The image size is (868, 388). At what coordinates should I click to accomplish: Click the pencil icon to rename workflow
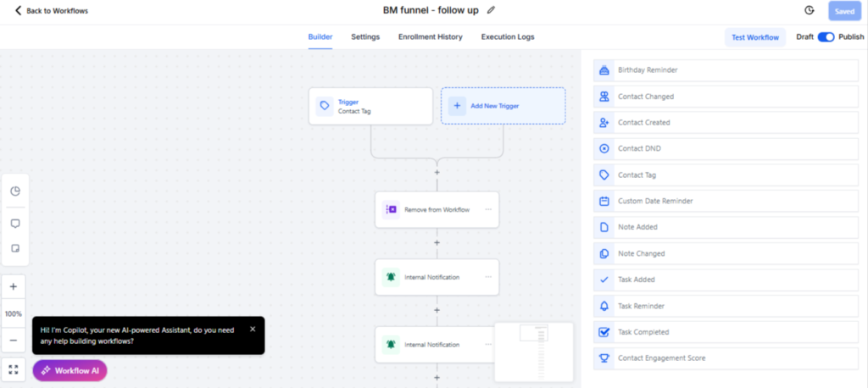[x=491, y=10]
